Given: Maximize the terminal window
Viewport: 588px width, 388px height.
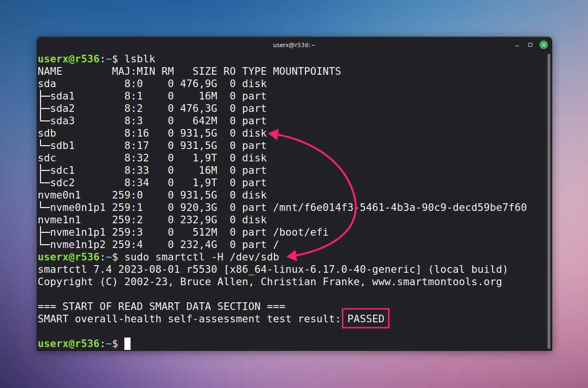Looking at the screenshot, I should coord(530,45).
